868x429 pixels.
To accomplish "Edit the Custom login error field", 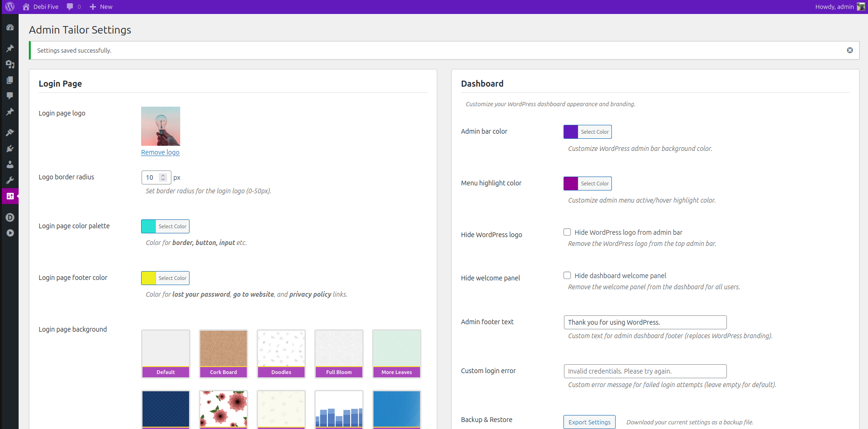I will coord(645,371).
